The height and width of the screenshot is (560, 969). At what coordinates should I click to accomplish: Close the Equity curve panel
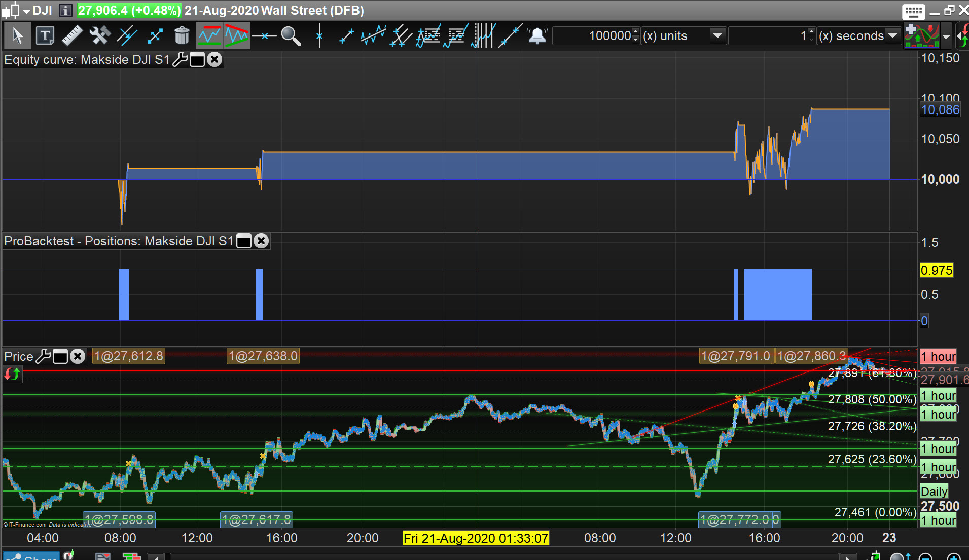click(215, 59)
